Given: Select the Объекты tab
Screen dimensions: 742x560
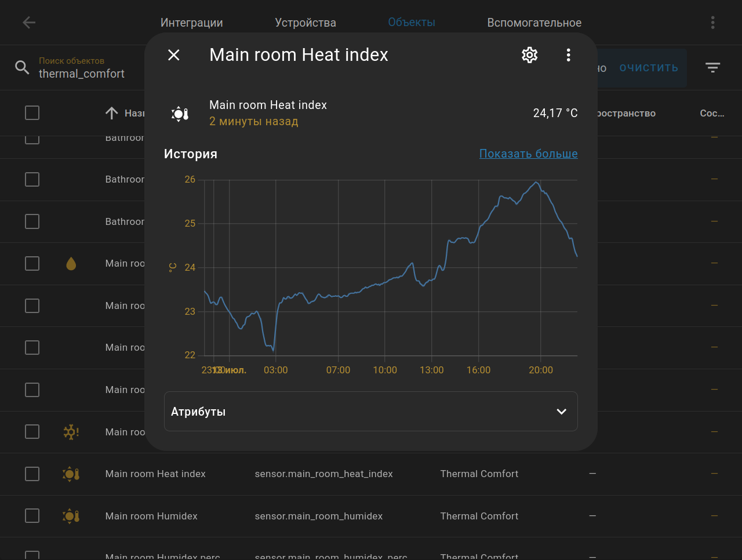Looking at the screenshot, I should pyautogui.click(x=412, y=23).
